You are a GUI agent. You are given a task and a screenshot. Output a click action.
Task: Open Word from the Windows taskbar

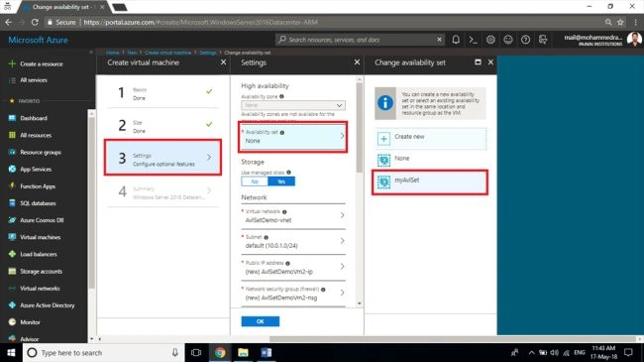pyautogui.click(x=267, y=352)
